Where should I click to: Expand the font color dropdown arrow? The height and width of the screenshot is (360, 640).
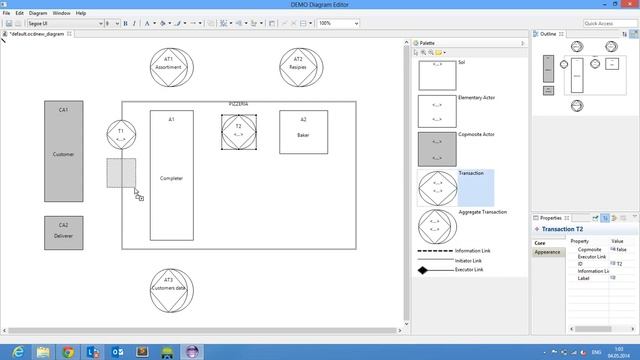tap(154, 24)
